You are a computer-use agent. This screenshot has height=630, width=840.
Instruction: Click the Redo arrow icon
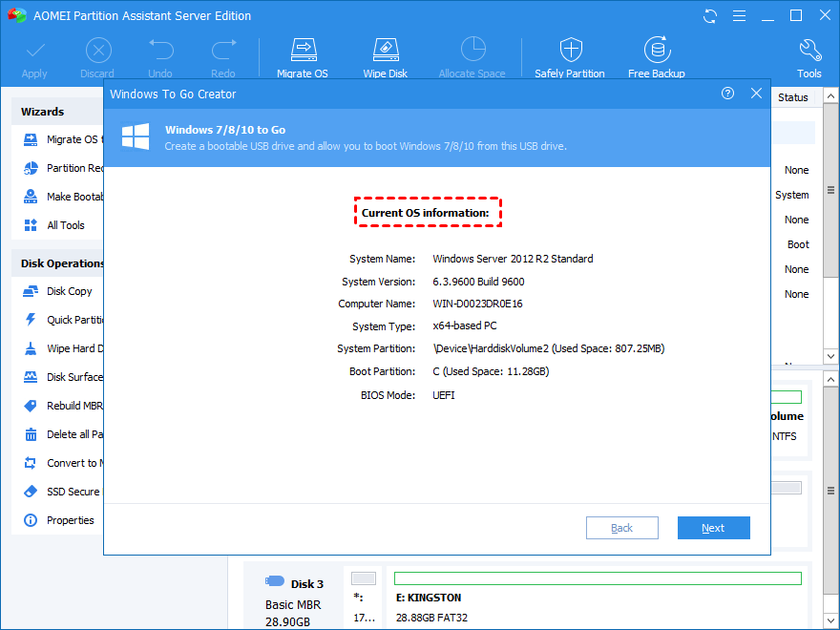coord(223,50)
